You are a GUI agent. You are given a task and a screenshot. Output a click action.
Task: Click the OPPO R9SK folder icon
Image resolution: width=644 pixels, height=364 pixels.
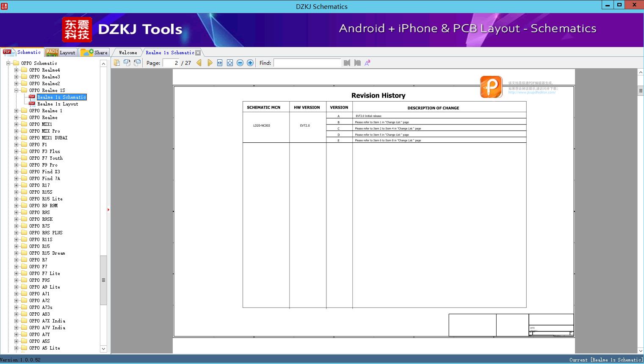click(24, 219)
